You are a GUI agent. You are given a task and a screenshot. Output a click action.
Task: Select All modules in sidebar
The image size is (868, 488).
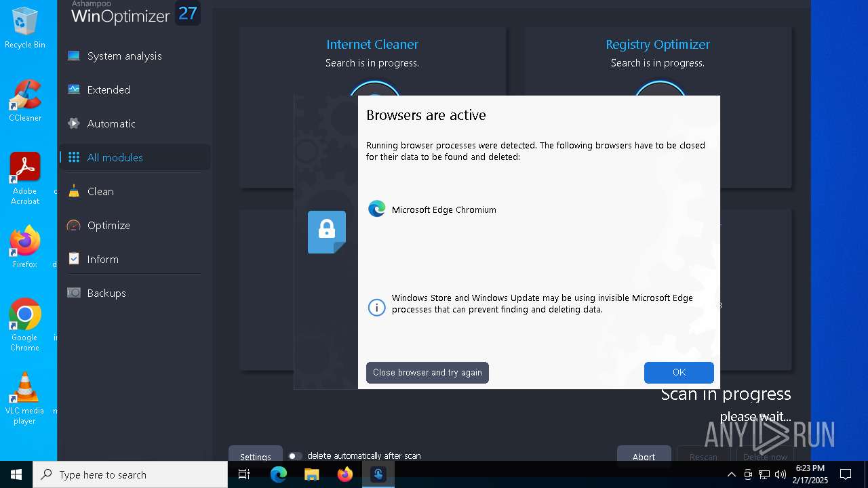click(134, 157)
